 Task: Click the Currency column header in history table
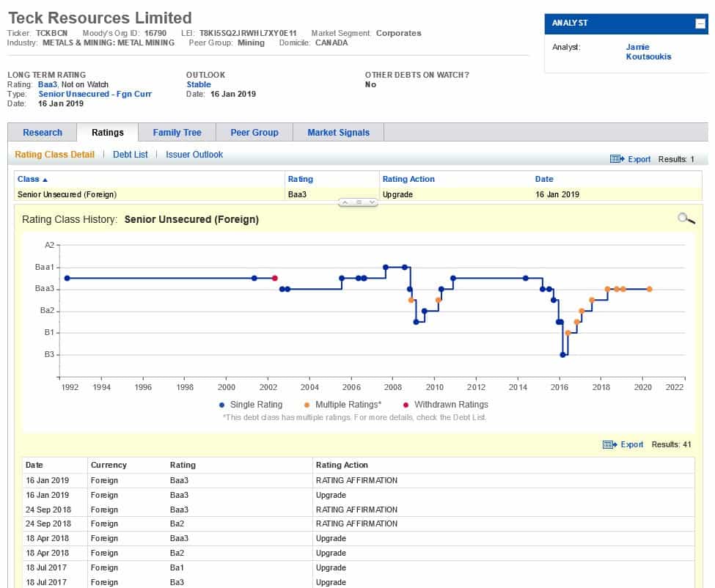[109, 465]
